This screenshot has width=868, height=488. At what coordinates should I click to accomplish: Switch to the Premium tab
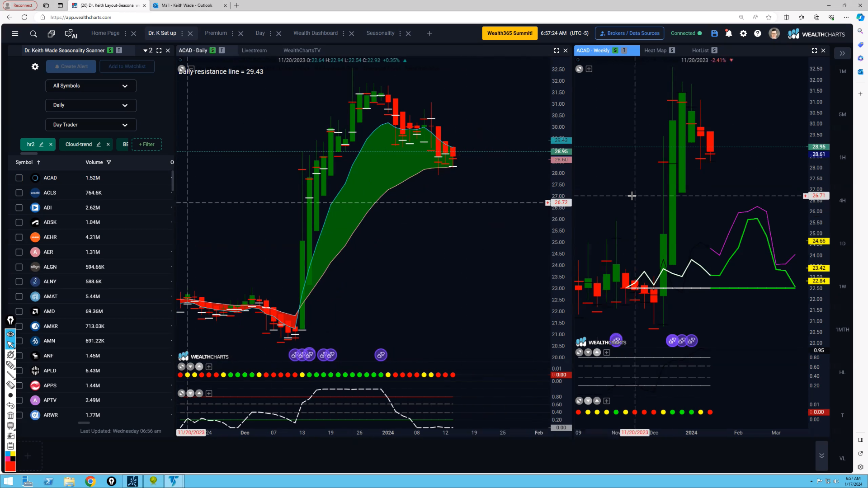coord(216,33)
